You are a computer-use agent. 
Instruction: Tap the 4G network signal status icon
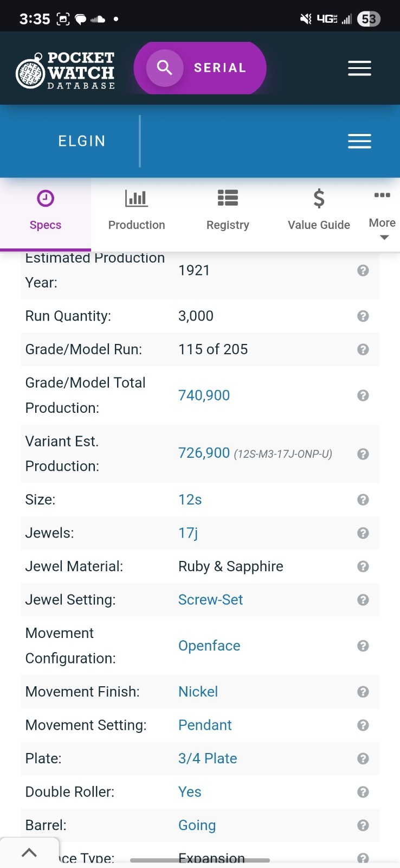(327, 19)
